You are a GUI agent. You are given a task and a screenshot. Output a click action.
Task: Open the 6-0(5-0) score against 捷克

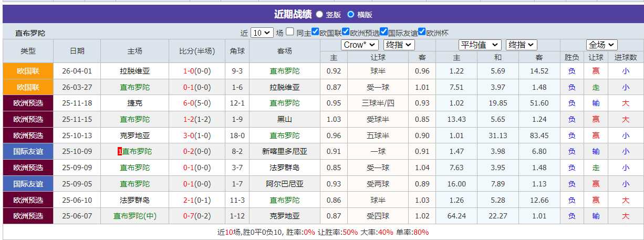point(197,103)
